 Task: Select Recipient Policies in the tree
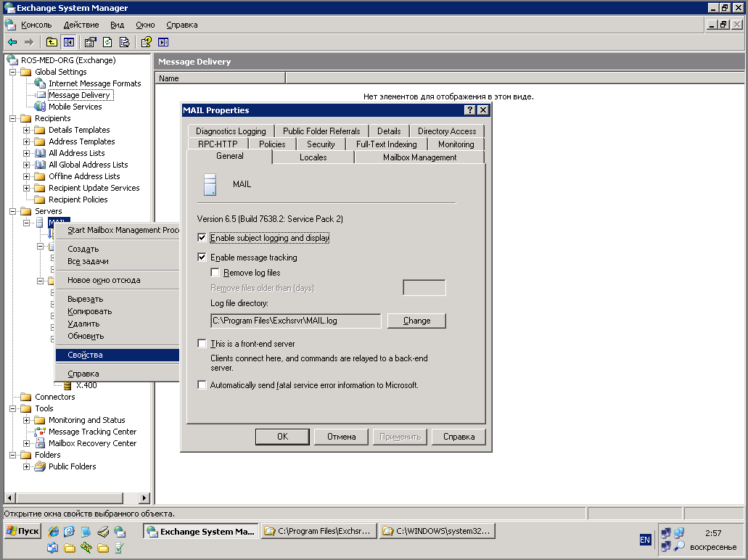[78, 199]
